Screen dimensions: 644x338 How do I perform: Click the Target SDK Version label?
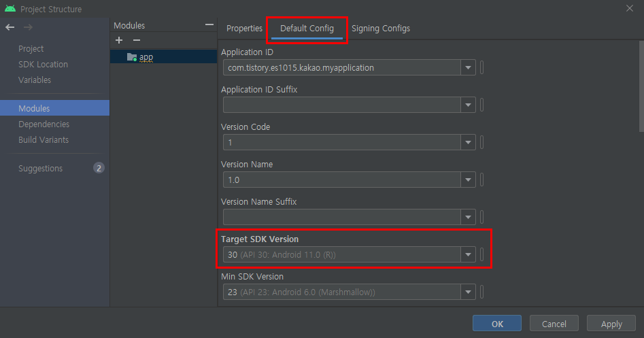[260, 239]
